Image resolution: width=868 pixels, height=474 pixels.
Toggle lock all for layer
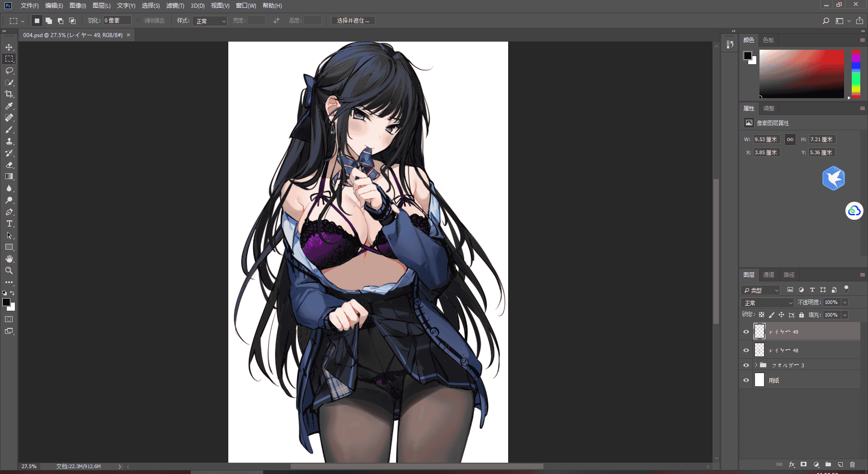802,315
